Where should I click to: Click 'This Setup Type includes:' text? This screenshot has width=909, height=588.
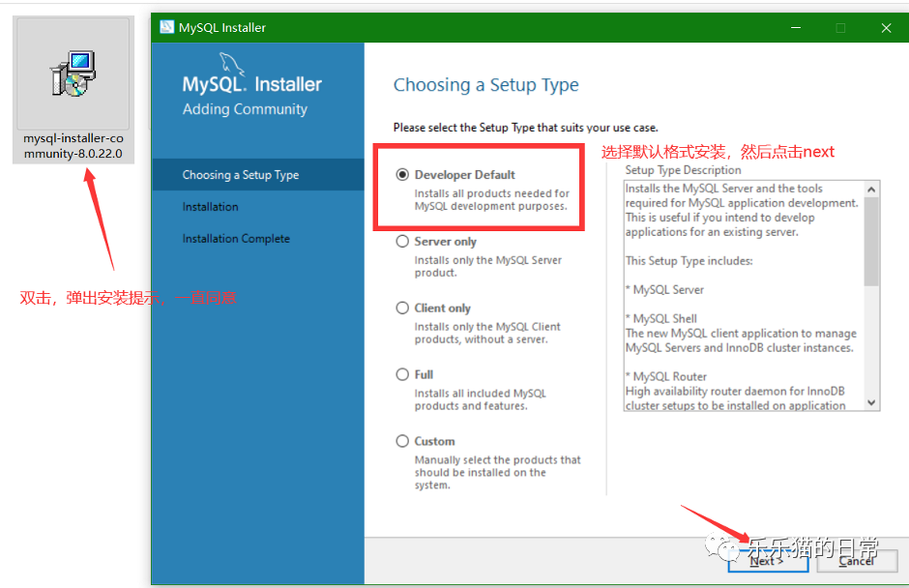689,260
